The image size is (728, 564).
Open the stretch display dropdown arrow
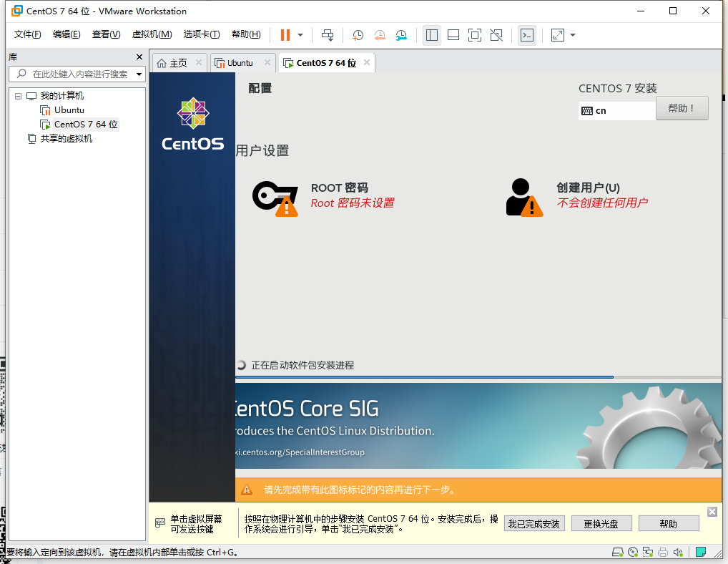573,35
